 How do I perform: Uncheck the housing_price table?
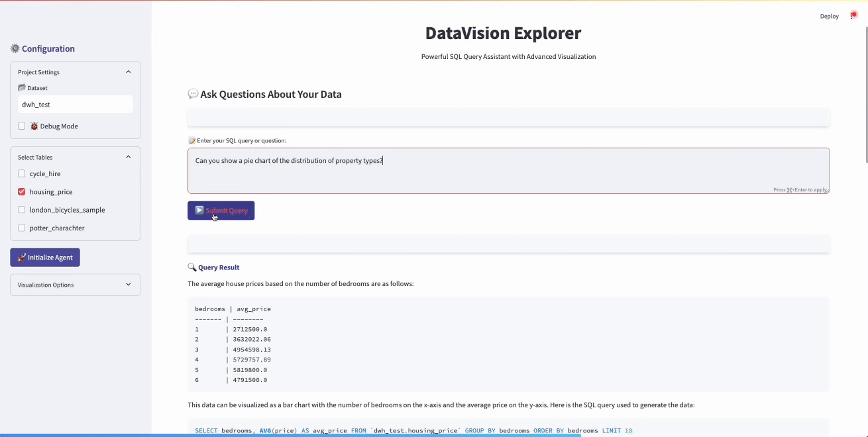[21, 191]
